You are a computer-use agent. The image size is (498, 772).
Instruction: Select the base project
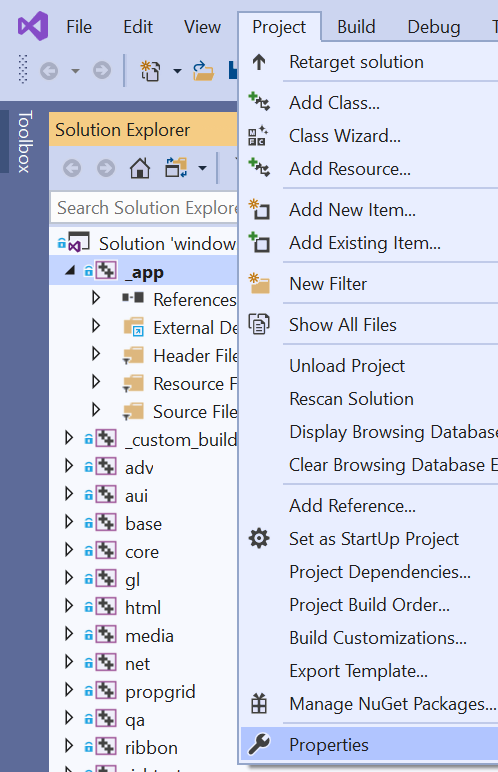143,524
